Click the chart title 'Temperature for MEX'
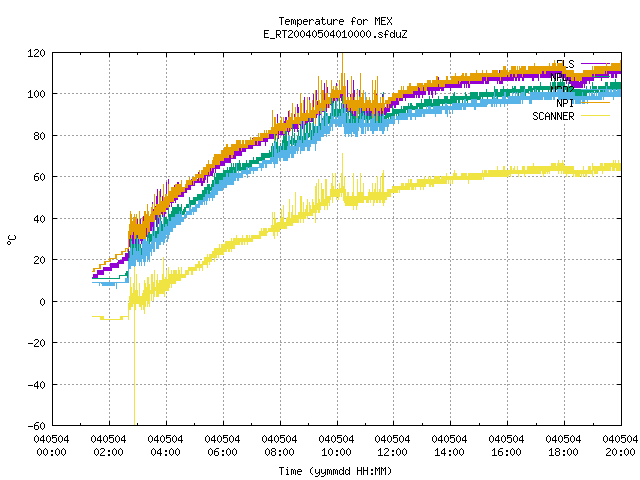Viewport: 640px width, 480px height. click(336, 21)
